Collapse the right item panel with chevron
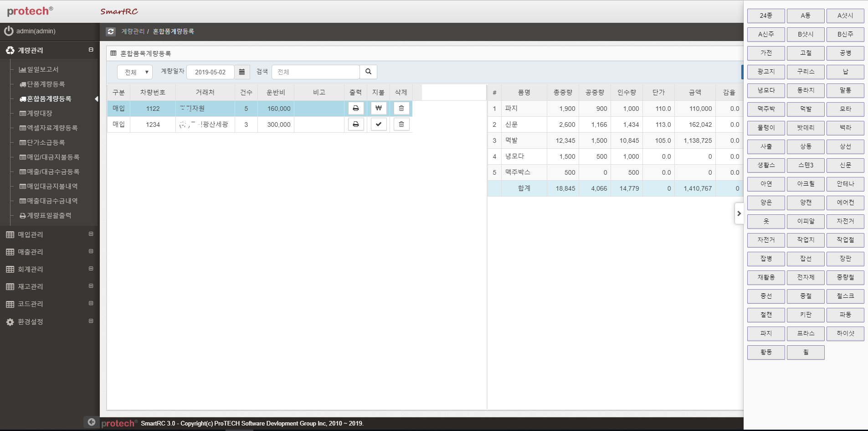 pyautogui.click(x=739, y=213)
